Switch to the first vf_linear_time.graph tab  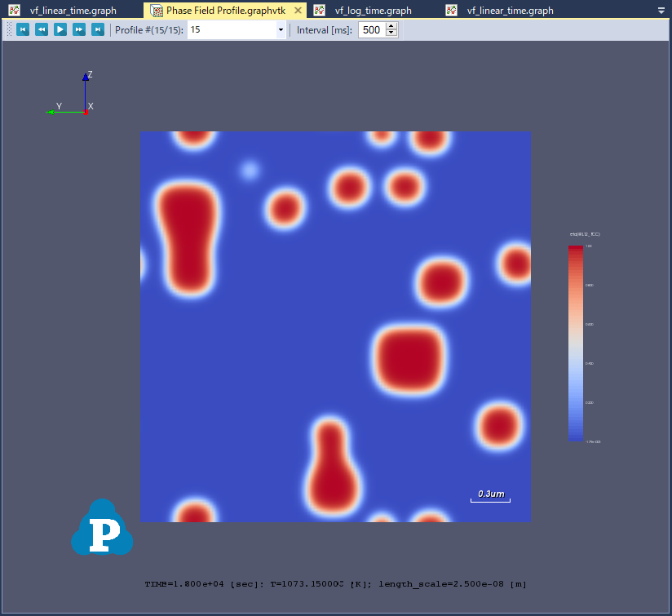coord(73,11)
